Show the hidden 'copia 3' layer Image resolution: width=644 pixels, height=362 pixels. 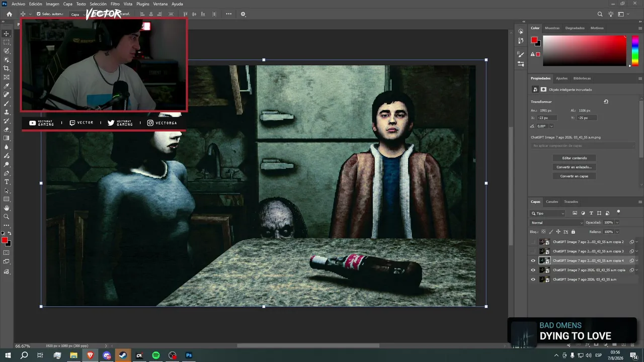[x=533, y=251]
